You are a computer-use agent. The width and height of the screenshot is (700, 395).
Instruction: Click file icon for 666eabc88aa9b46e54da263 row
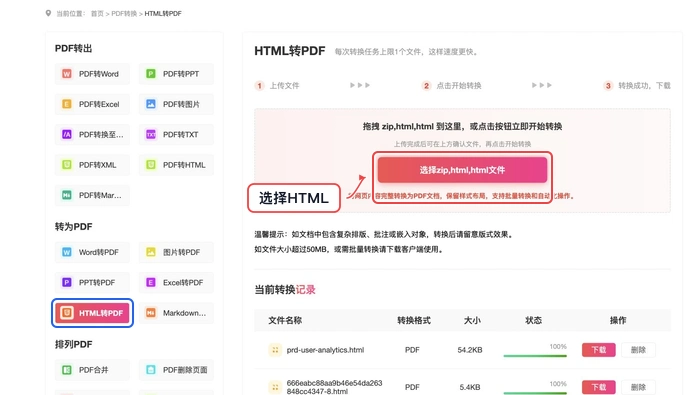coord(275,387)
